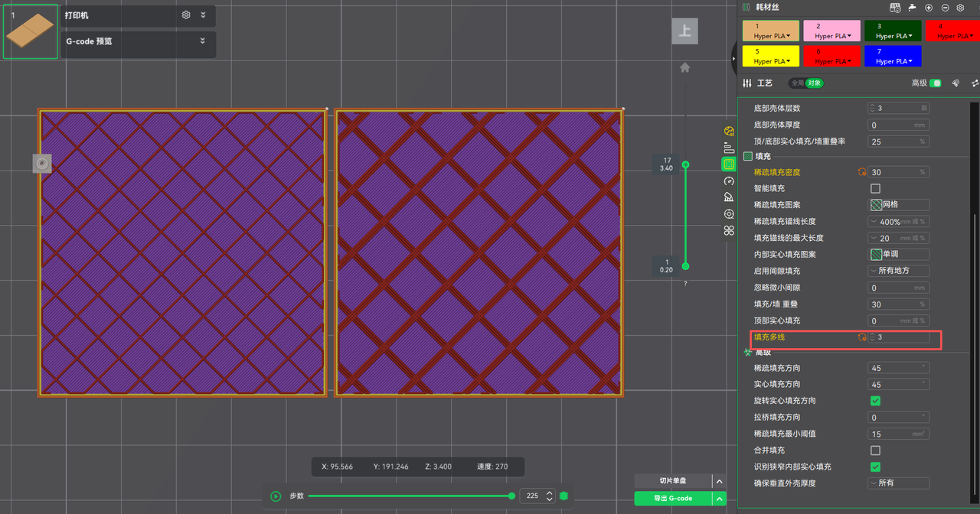Image resolution: width=980 pixels, height=514 pixels.
Task: Click the remove filament minus icon
Action: click(x=945, y=8)
